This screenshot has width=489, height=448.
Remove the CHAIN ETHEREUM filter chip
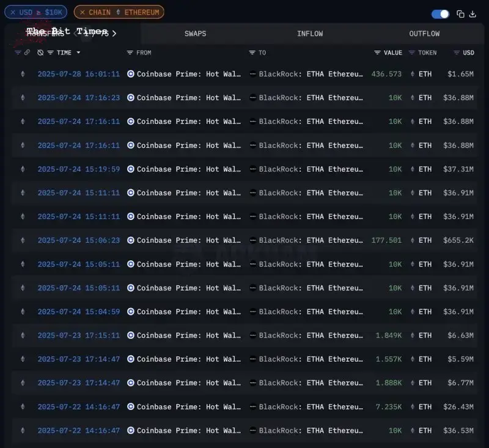(x=83, y=12)
